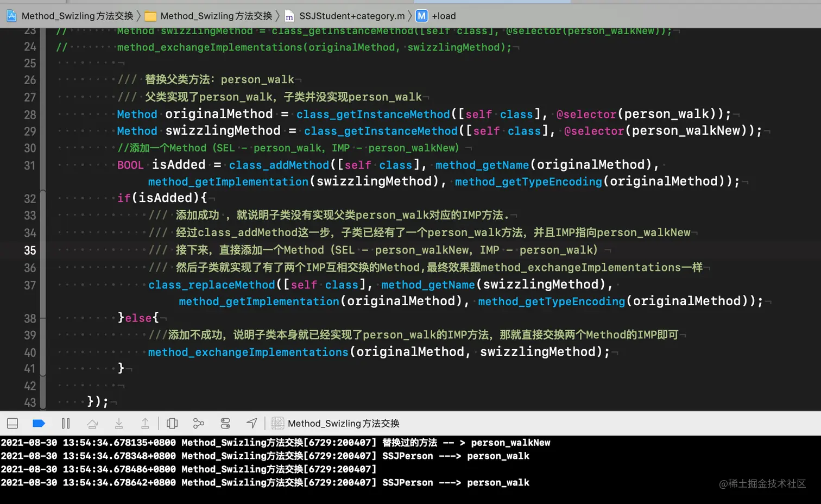Click comment on line 39 about 添加不成功
The width and height of the screenshot is (821, 504).
[x=413, y=335]
